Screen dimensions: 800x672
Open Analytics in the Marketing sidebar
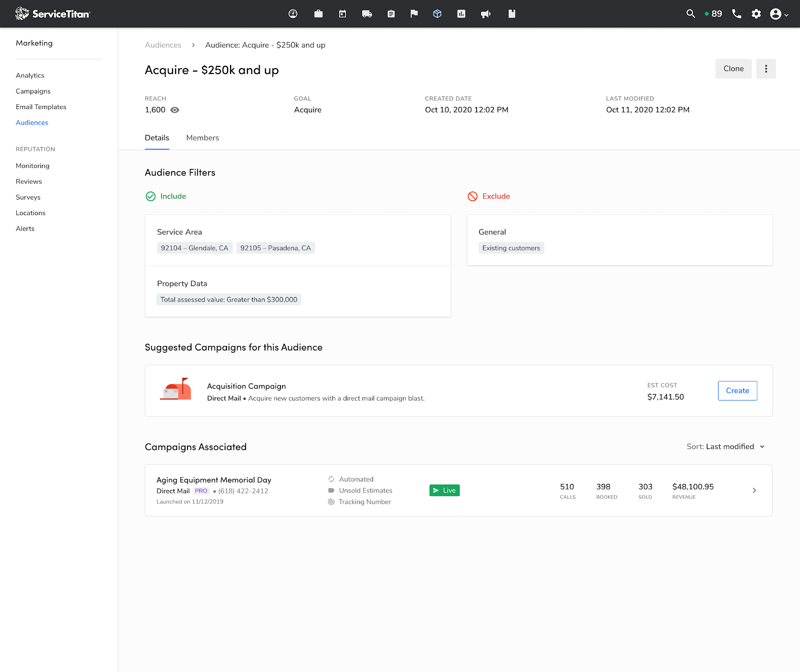[x=30, y=75]
